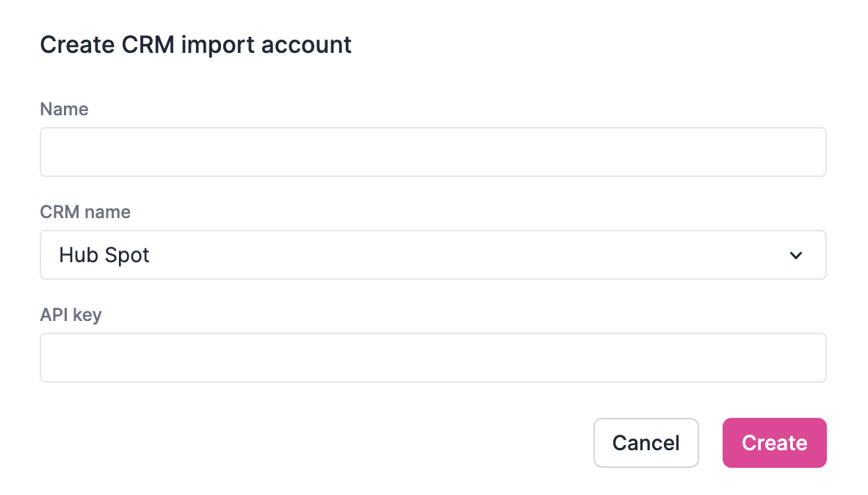Click the pink Create button
Viewport: 868px width, 495px height.
(x=774, y=442)
